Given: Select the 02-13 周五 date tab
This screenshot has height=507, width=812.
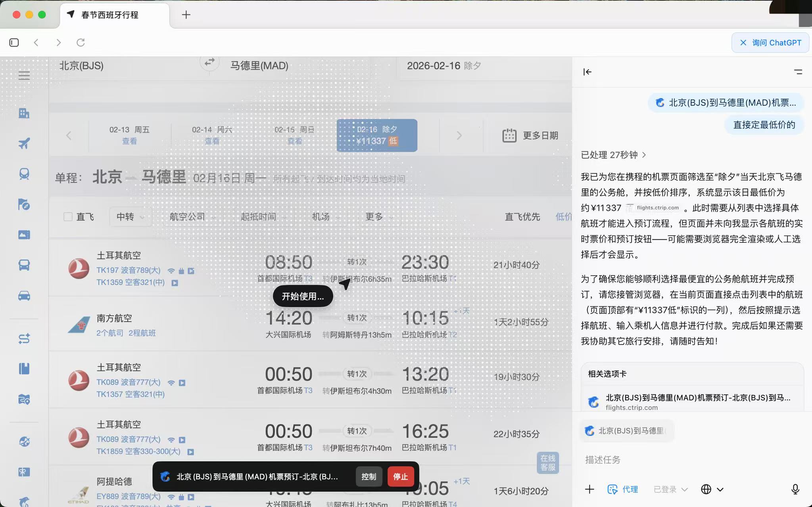Looking at the screenshot, I should tap(129, 135).
